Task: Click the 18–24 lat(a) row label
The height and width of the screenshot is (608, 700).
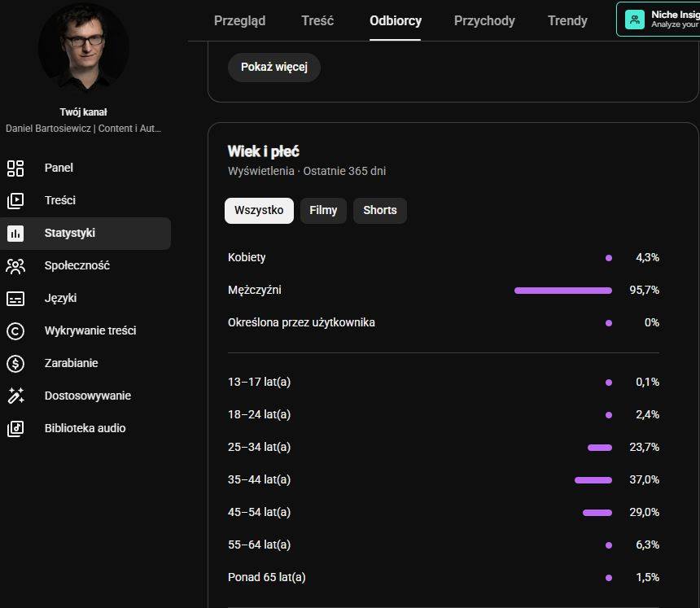Action: 259,415
